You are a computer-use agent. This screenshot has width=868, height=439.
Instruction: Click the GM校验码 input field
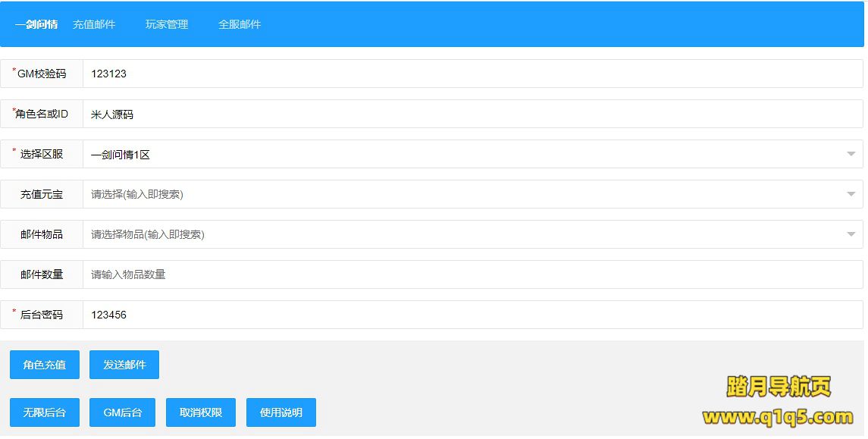click(x=470, y=74)
